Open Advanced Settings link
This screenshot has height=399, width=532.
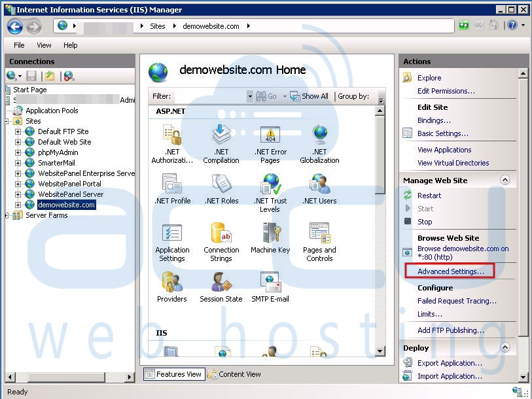pos(451,271)
